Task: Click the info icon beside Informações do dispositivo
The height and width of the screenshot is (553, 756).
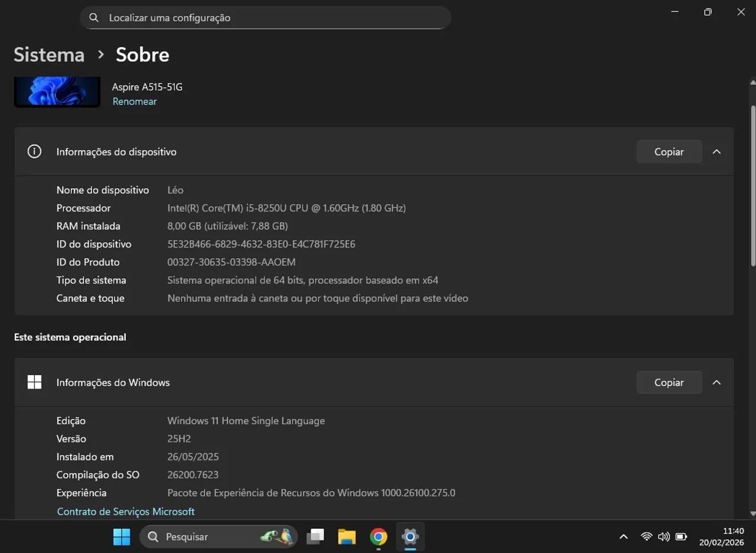Action: click(34, 151)
